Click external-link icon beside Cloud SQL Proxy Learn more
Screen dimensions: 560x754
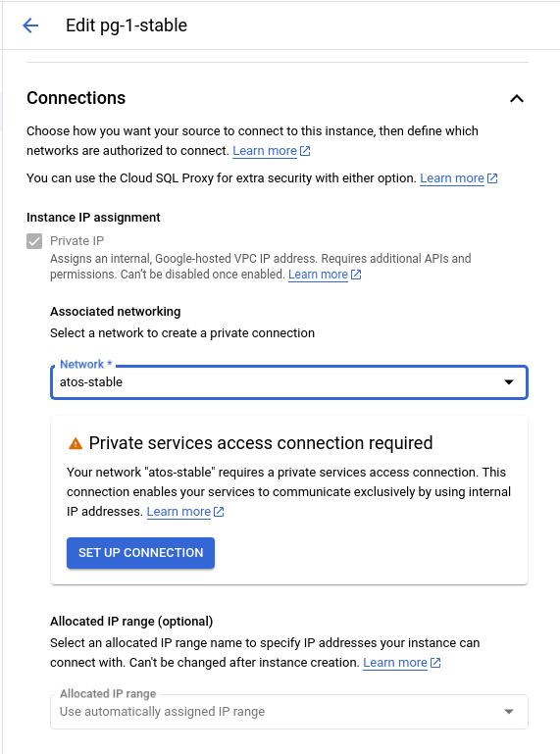point(492,178)
